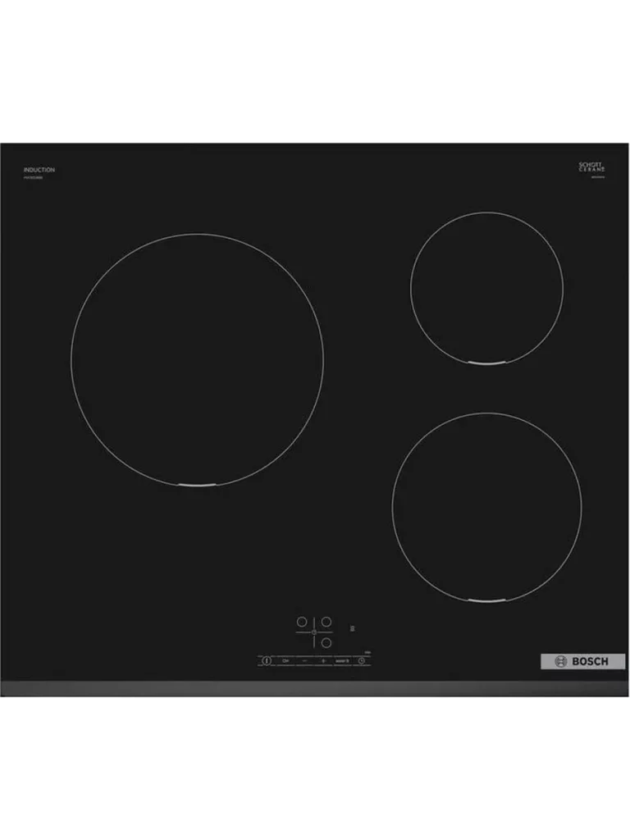This screenshot has width=630, height=840.
Task: Tap the child lock key icon
Action: (286, 660)
